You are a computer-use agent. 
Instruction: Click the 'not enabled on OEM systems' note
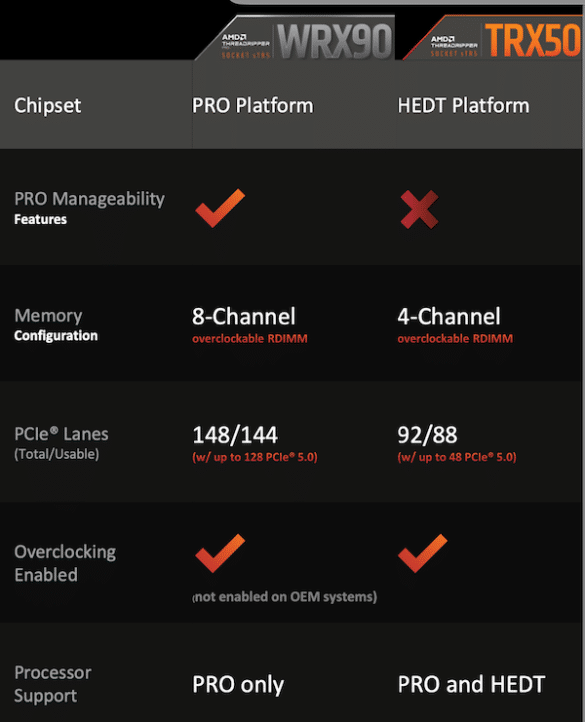pos(285,597)
